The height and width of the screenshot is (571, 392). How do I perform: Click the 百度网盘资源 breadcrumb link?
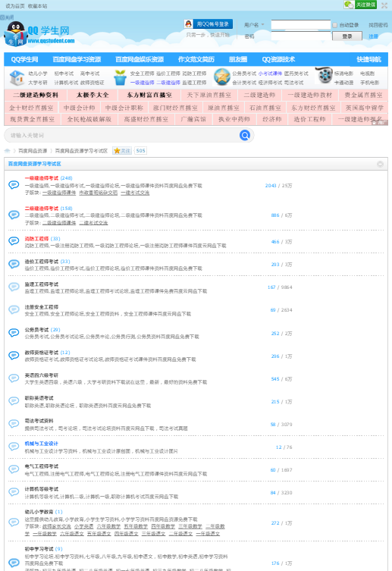click(x=33, y=151)
